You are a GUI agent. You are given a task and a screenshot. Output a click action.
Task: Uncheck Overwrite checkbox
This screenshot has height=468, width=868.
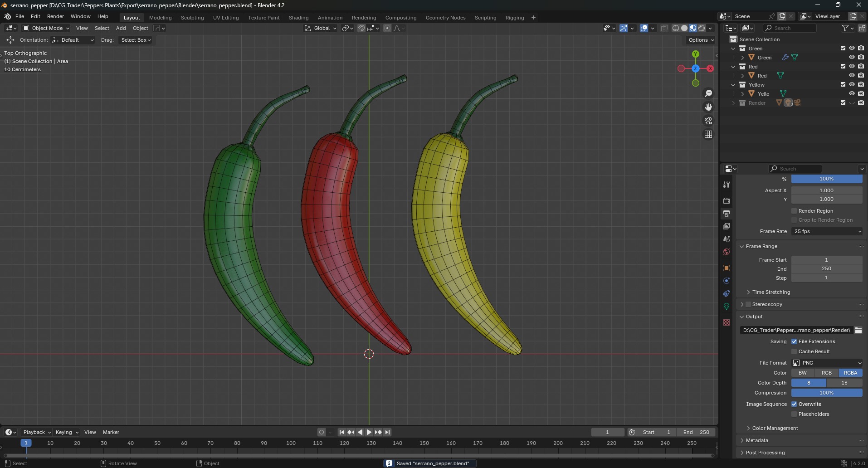[x=794, y=404]
